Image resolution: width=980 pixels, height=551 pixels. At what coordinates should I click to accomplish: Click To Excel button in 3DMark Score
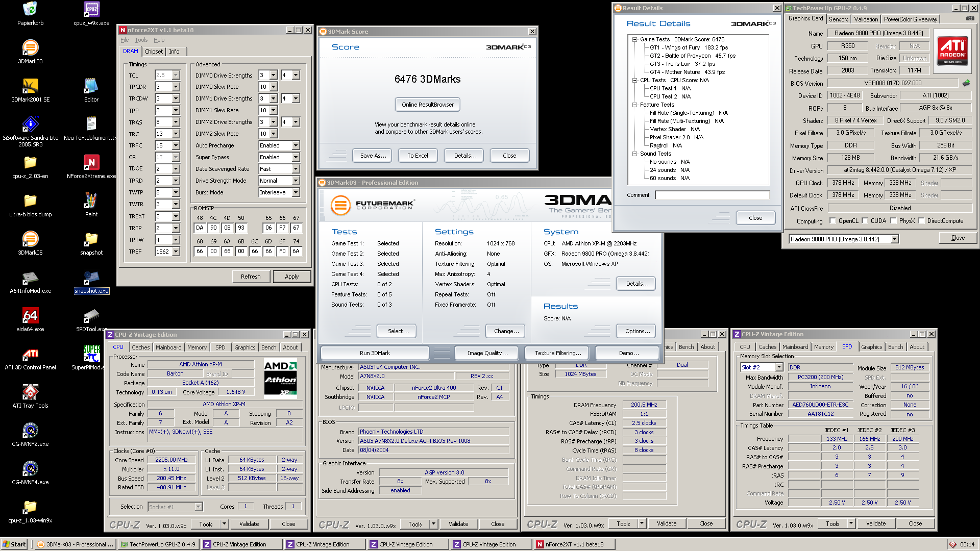[x=418, y=156]
